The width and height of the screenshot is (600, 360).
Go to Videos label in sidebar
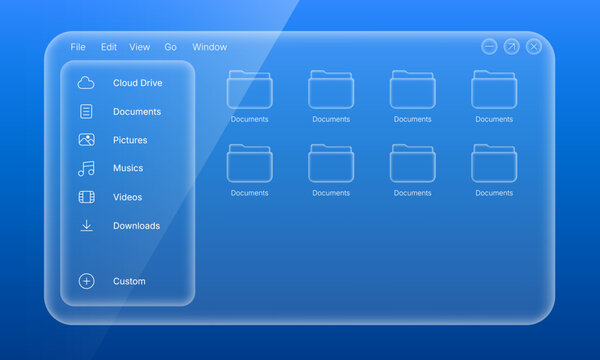pos(127,197)
